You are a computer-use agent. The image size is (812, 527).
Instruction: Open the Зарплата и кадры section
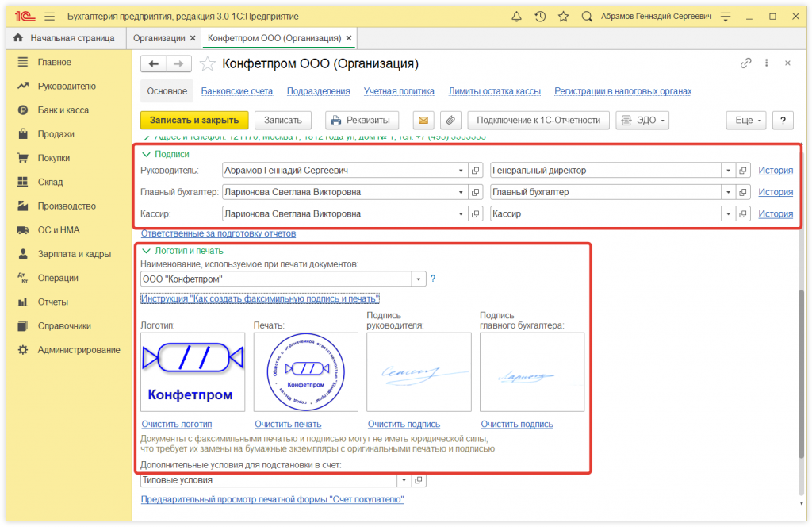[74, 254]
